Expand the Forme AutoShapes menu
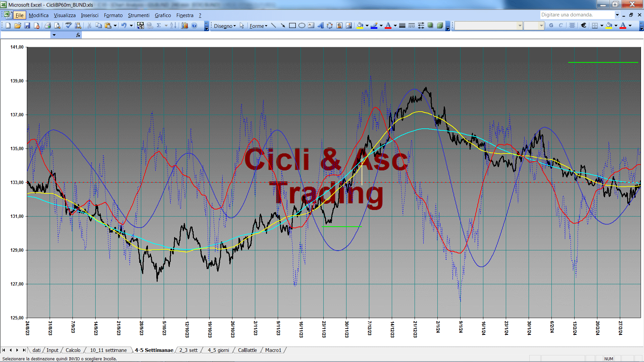 258,26
